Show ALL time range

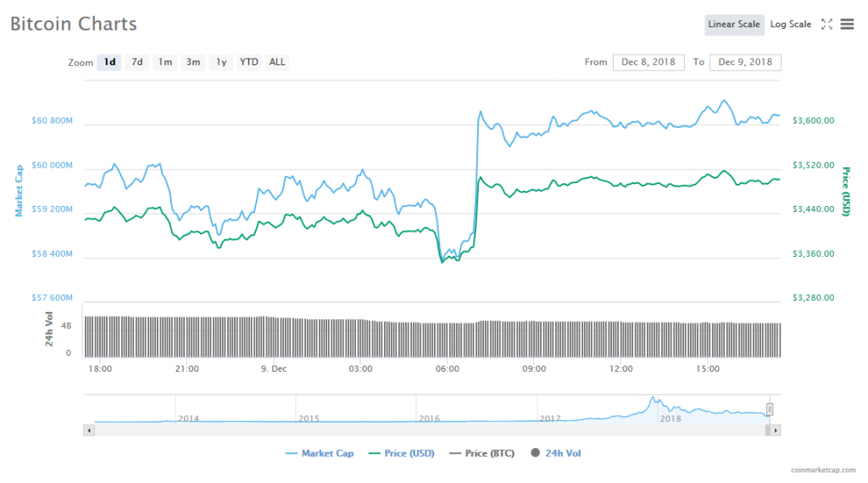(277, 62)
